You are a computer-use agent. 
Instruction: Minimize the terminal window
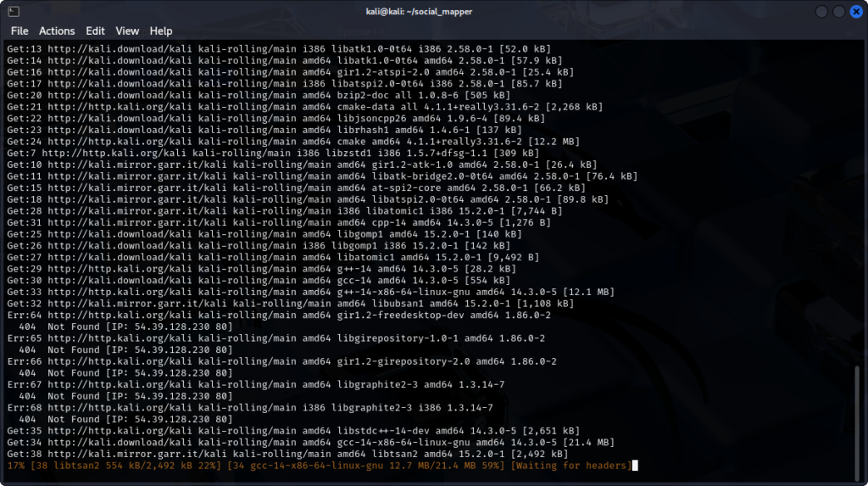point(820,11)
